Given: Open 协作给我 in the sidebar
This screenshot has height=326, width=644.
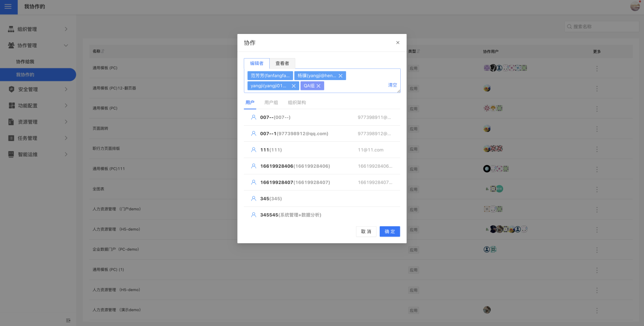Looking at the screenshot, I should (25, 62).
